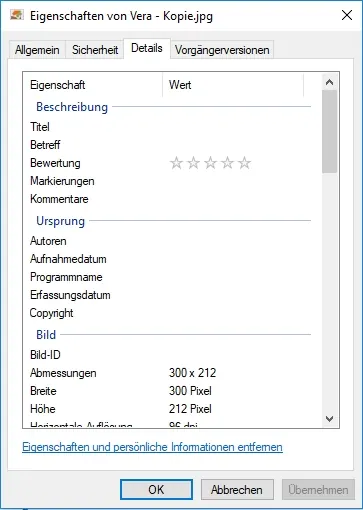Click the Beschreibung group heading
This screenshot has height=510, width=363.
point(72,107)
